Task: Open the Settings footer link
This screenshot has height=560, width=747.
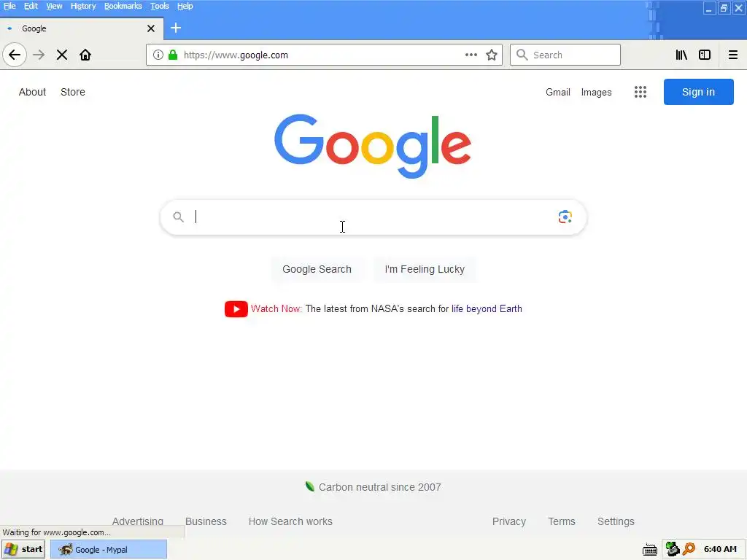Action: point(616,521)
